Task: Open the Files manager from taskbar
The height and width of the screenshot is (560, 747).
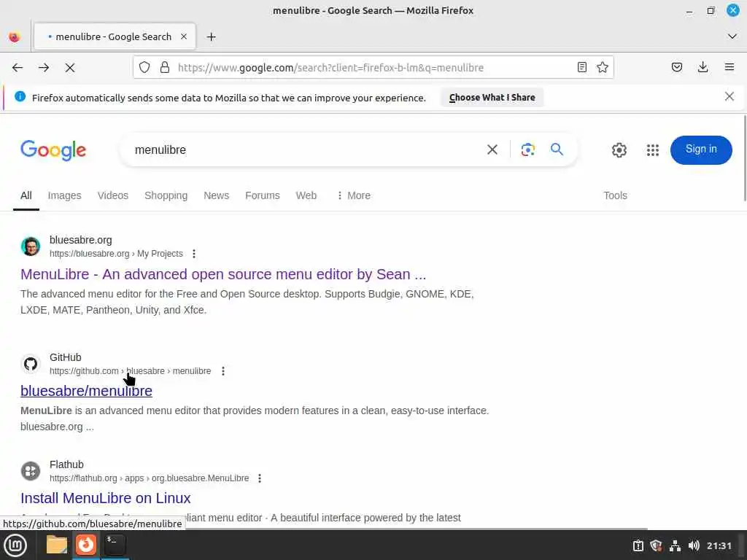Action: coord(57,545)
